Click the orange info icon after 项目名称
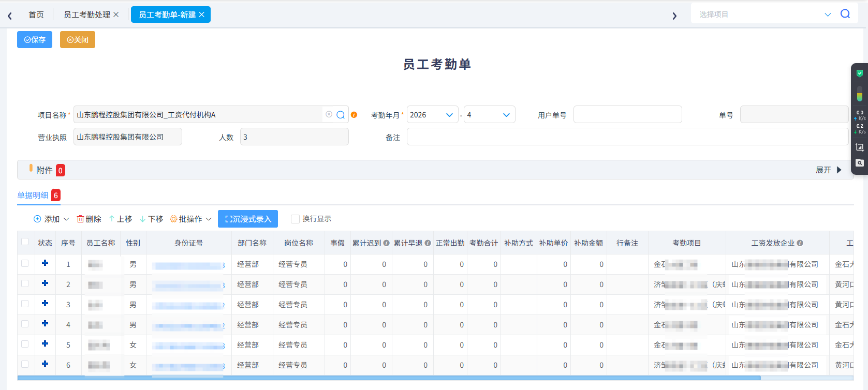Screen dimensions: 868x390 pyautogui.click(x=354, y=115)
